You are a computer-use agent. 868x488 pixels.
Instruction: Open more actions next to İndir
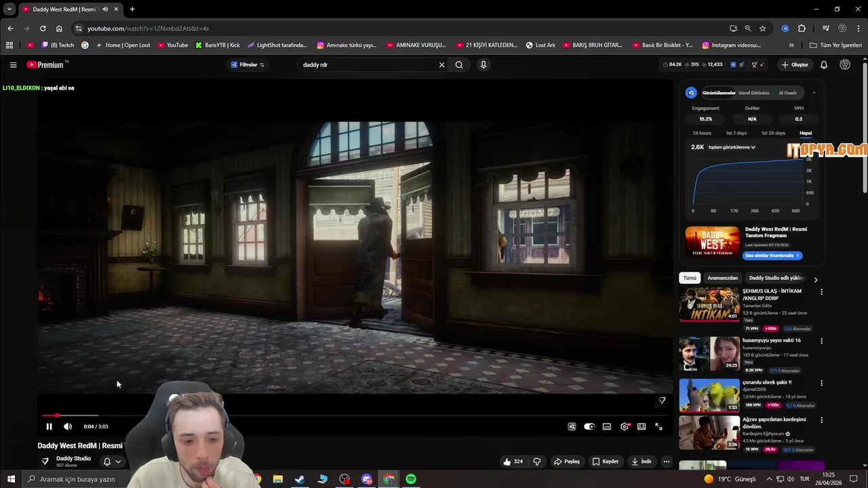(x=667, y=462)
